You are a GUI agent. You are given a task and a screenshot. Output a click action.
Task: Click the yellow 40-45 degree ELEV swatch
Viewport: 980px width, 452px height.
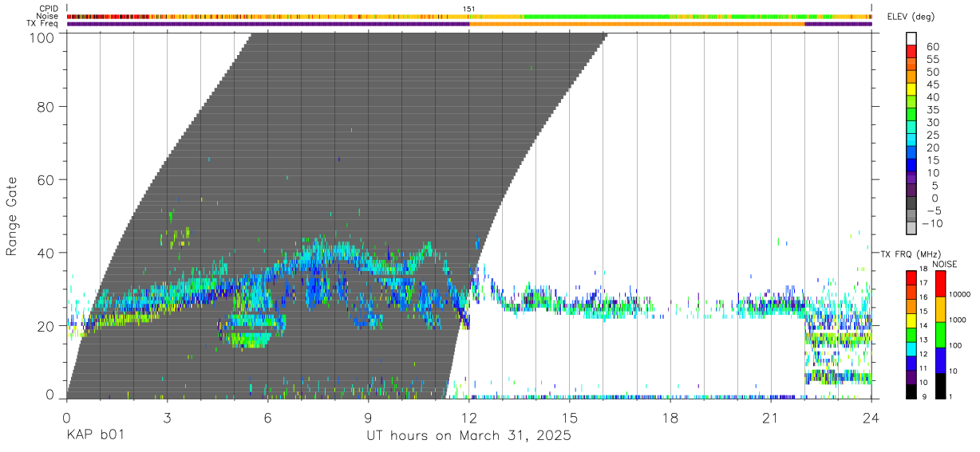click(x=911, y=89)
